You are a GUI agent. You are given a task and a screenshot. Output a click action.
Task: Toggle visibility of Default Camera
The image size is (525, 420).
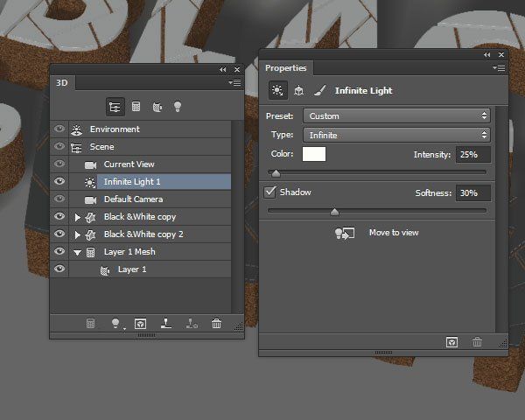(x=59, y=199)
